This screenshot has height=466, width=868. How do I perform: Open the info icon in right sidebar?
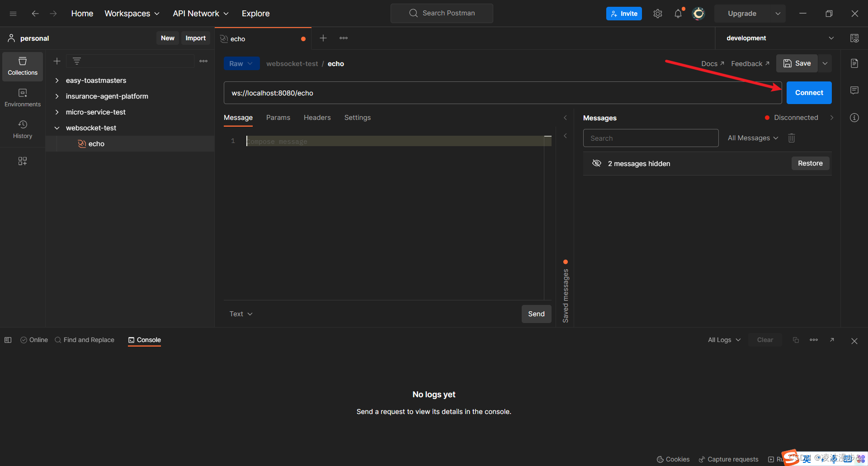click(x=854, y=118)
